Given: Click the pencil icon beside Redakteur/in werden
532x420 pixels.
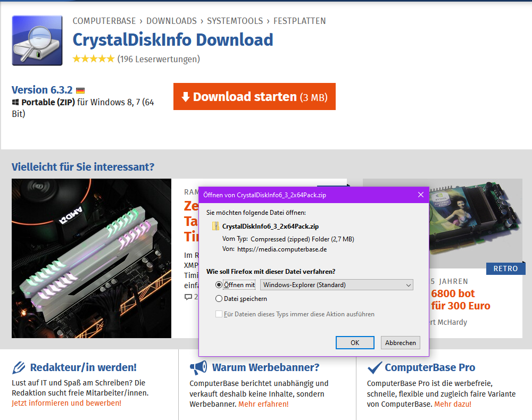Looking at the screenshot, I should coord(19,367).
